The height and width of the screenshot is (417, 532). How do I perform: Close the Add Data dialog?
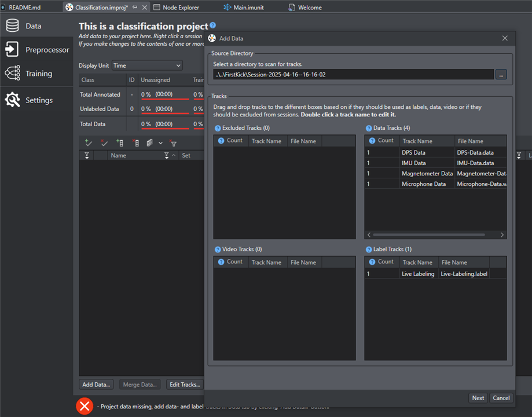[x=505, y=38]
